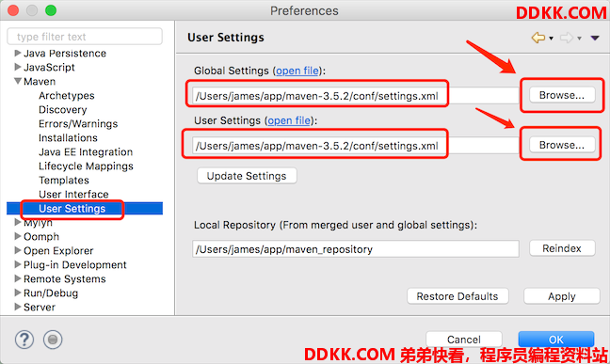This screenshot has height=364, width=610.
Task: Open the back history dropdown arrow
Action: tap(552, 39)
